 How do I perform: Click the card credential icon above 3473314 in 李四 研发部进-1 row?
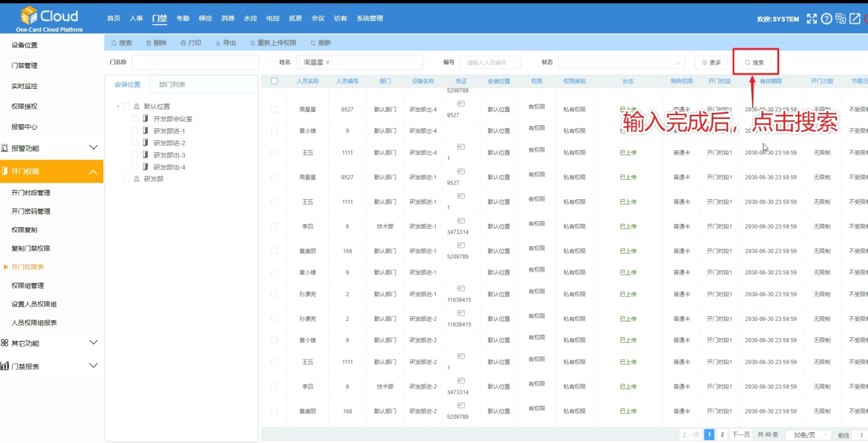[461, 221]
